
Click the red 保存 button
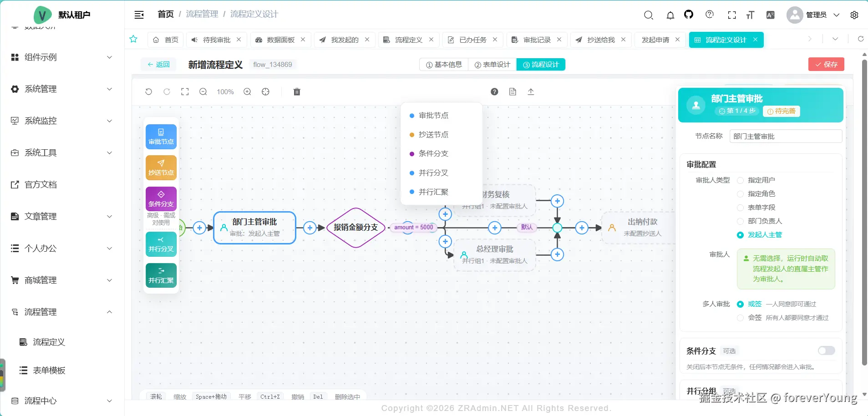tap(826, 64)
